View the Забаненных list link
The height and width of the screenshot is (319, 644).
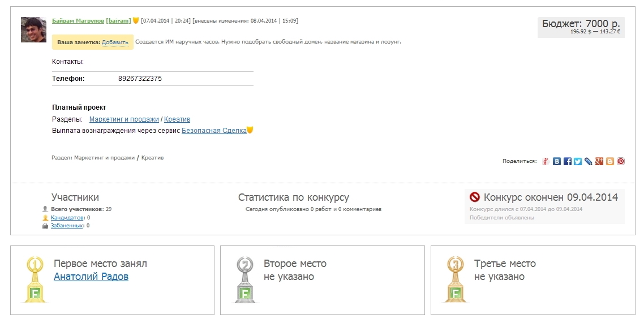67,226
